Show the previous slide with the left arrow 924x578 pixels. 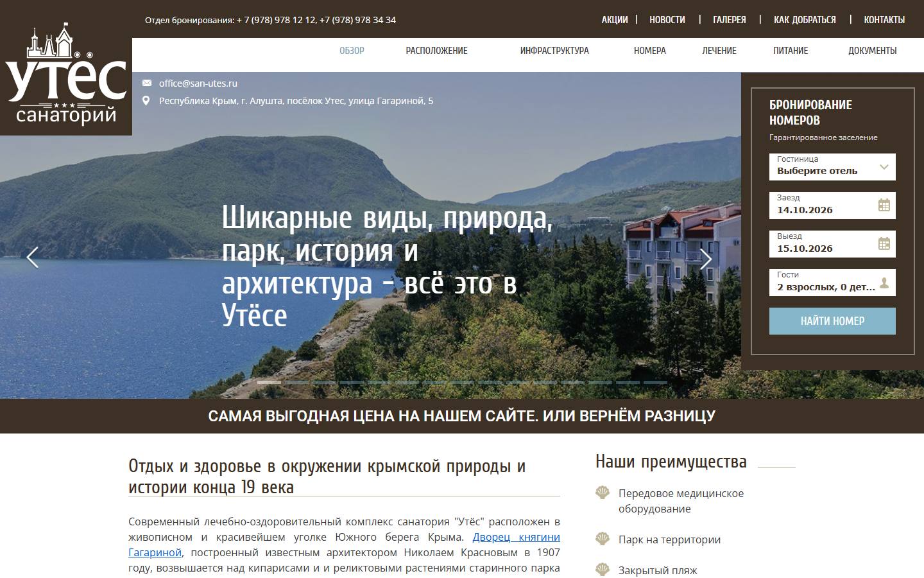coord(33,258)
